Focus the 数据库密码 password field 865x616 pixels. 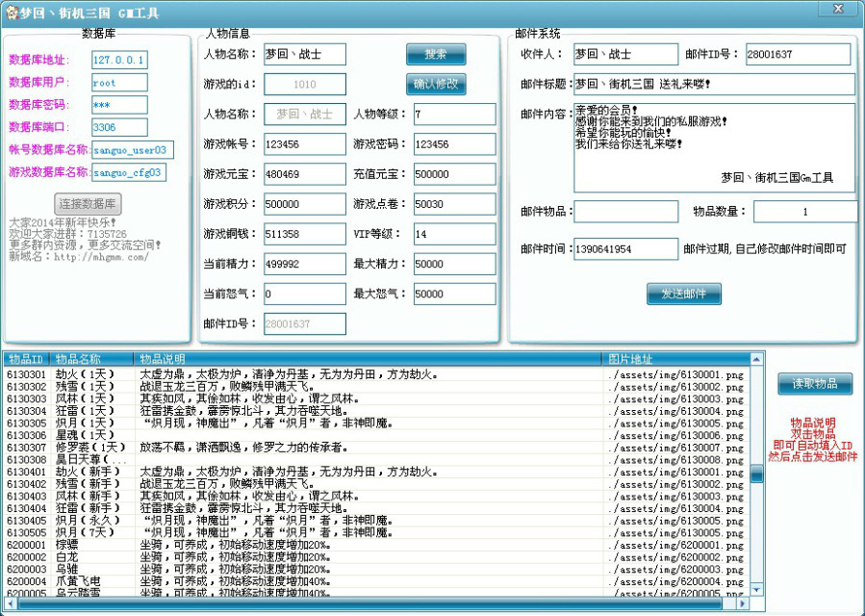point(119,105)
